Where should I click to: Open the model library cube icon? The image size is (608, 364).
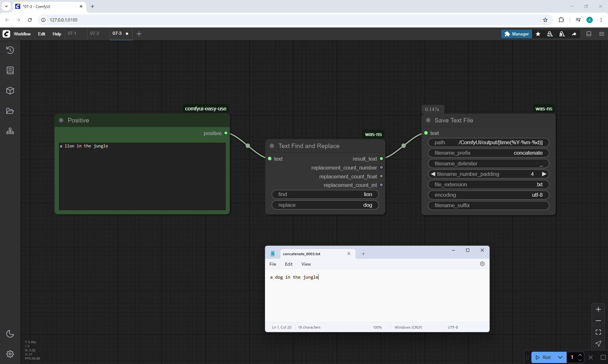[10, 91]
